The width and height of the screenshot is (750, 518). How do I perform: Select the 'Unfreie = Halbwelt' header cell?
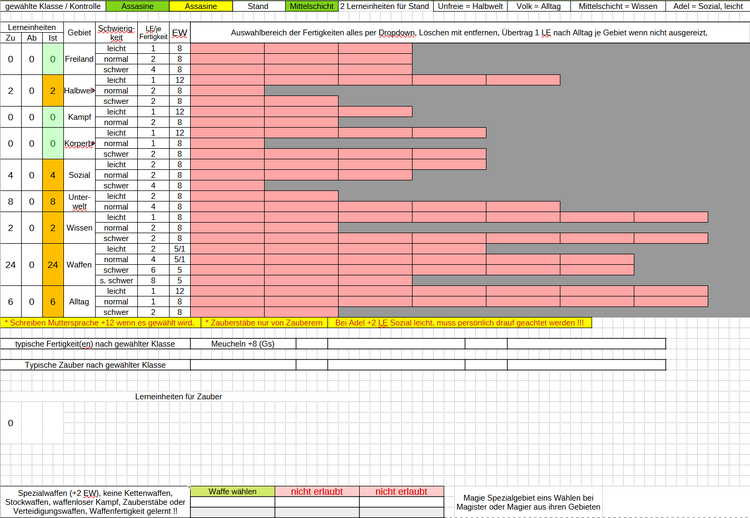[x=468, y=6]
